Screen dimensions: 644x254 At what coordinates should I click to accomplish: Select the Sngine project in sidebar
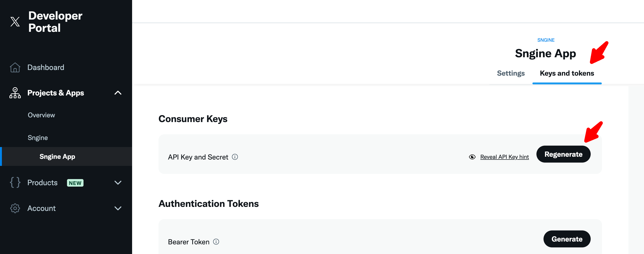(x=38, y=138)
